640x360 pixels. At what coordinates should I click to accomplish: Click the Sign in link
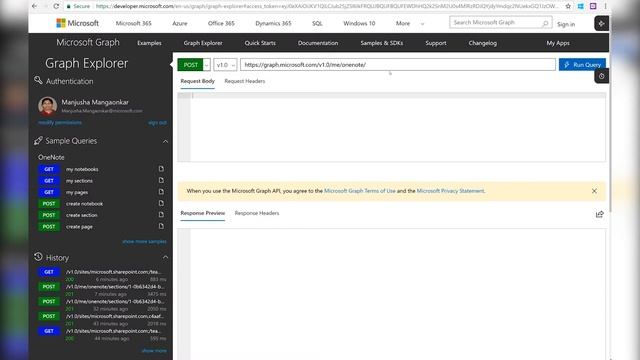[566, 24]
